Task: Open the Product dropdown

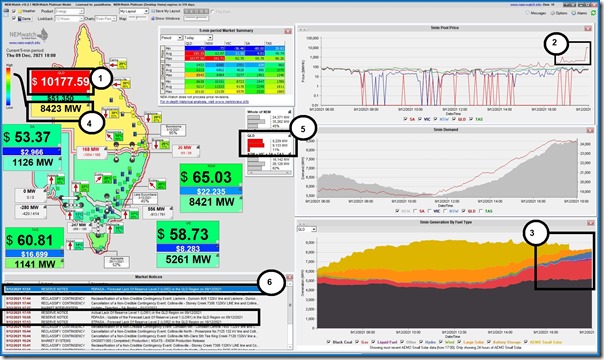Action: click(x=69, y=11)
